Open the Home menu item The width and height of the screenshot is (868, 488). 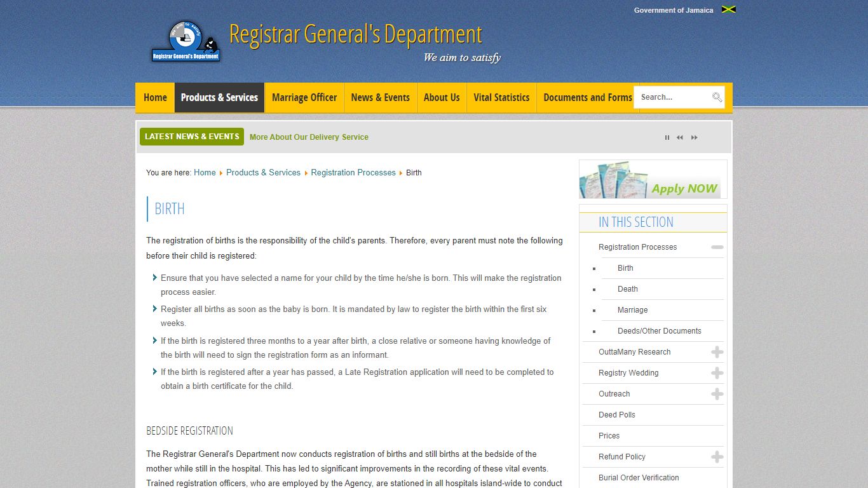[155, 97]
